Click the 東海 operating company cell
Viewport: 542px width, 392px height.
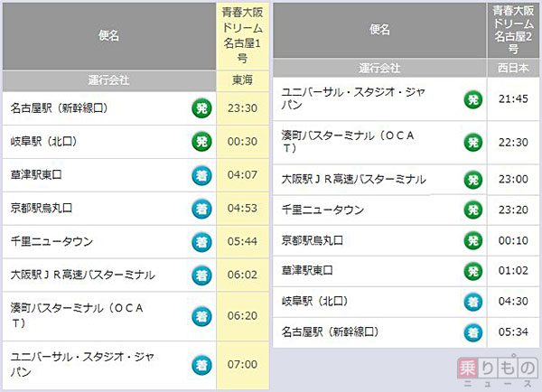243,80
